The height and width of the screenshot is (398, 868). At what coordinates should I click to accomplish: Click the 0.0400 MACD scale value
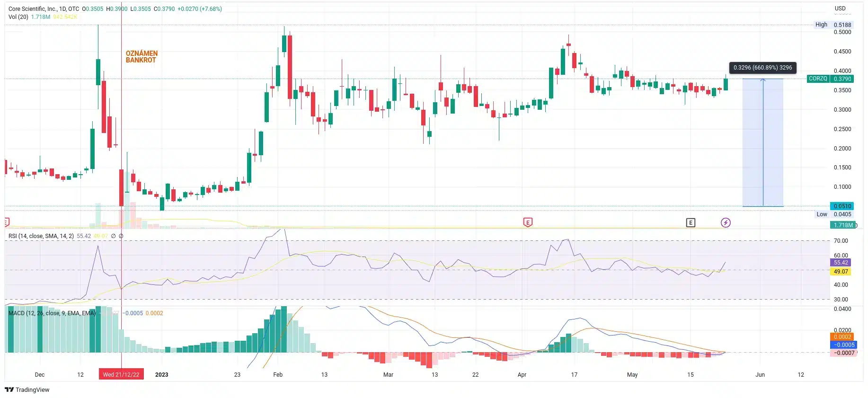842,309
